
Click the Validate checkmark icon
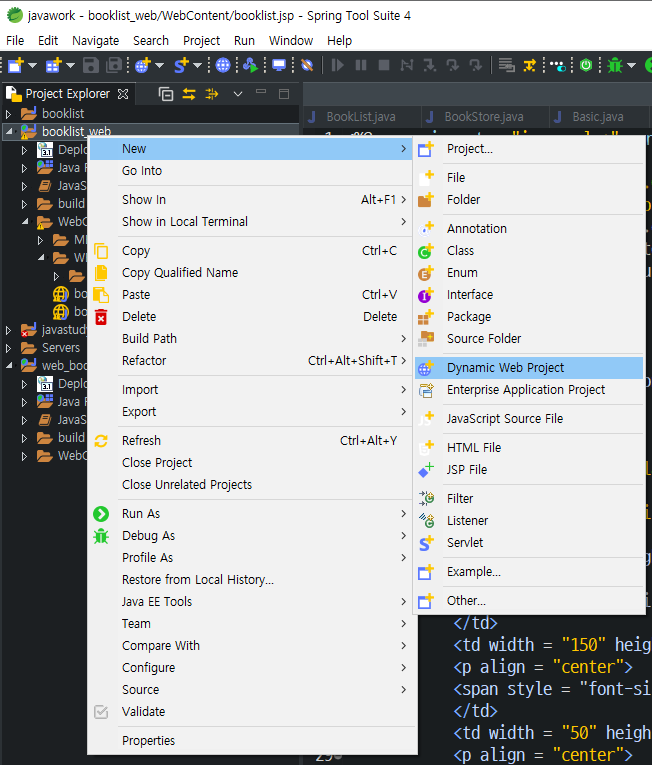click(101, 712)
